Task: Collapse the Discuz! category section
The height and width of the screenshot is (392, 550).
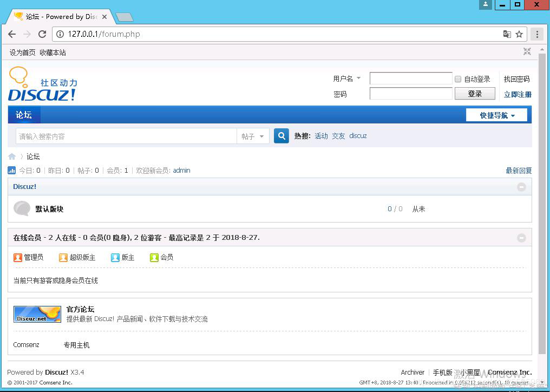Action: click(x=521, y=187)
